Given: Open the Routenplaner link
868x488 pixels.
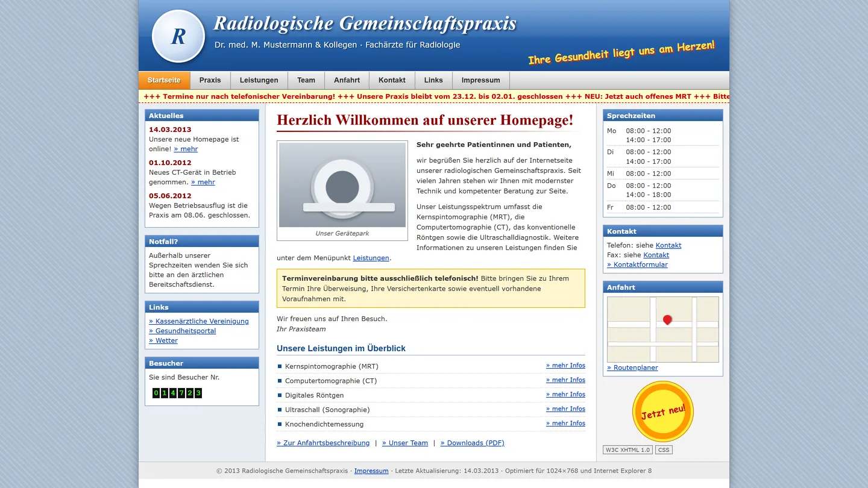Looking at the screenshot, I should pos(632,368).
